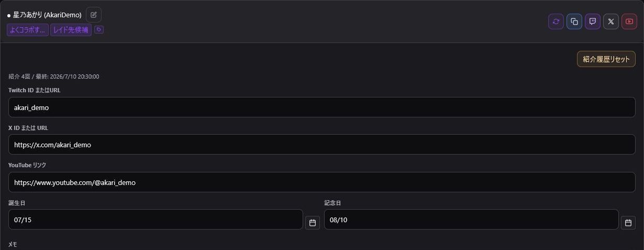Select the レイド先候補 tag

point(71,30)
